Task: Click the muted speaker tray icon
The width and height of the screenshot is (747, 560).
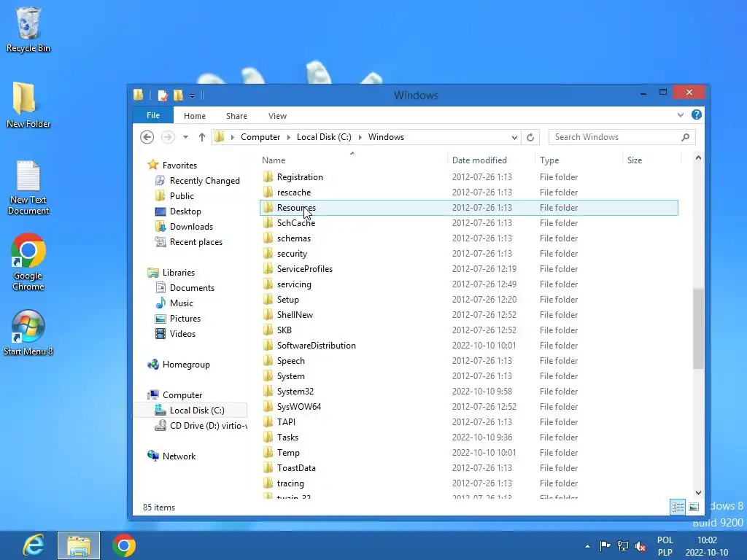Action: (640, 545)
